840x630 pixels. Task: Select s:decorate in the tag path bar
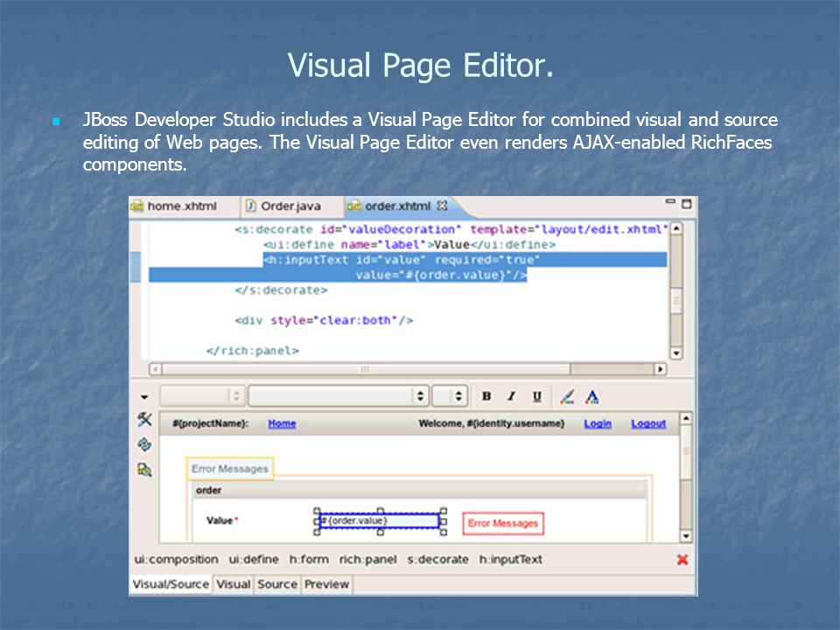[x=437, y=559]
